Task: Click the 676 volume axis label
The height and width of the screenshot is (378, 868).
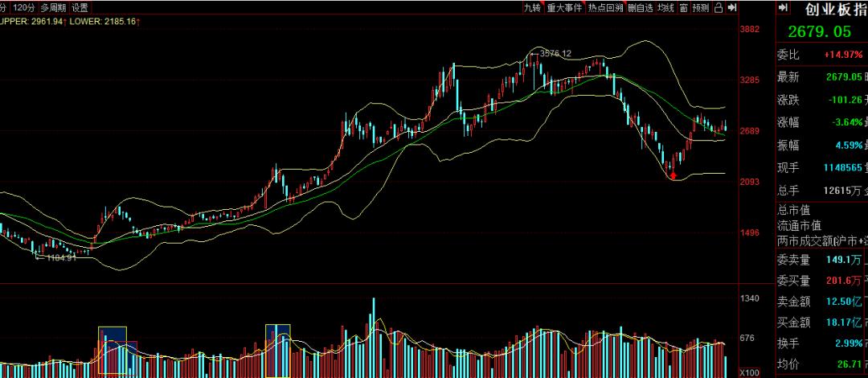Action: 747,338
